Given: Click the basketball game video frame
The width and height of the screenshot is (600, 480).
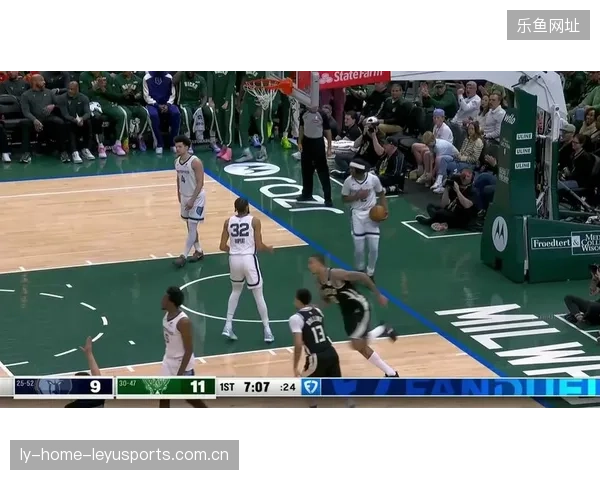Looking at the screenshot, I should [x=300, y=239].
